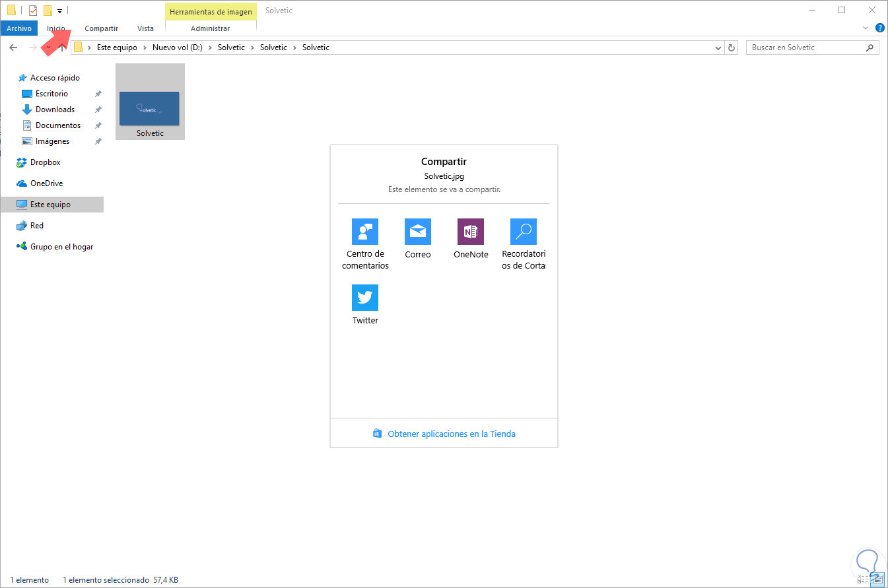Switch to the details view in status bar

pos(862,579)
